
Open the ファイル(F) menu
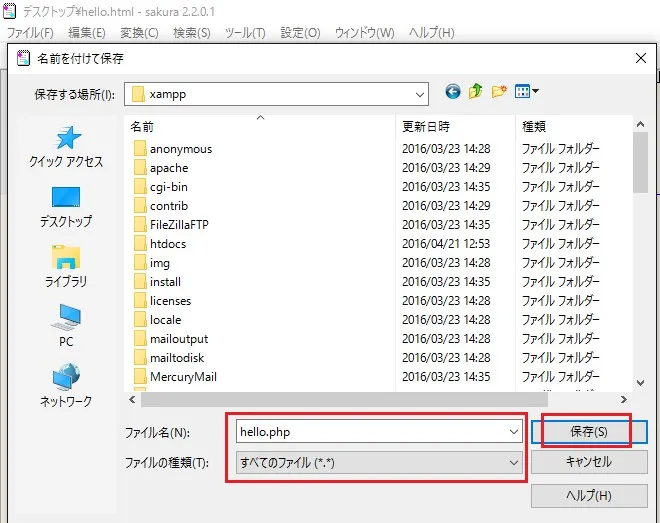click(30, 33)
